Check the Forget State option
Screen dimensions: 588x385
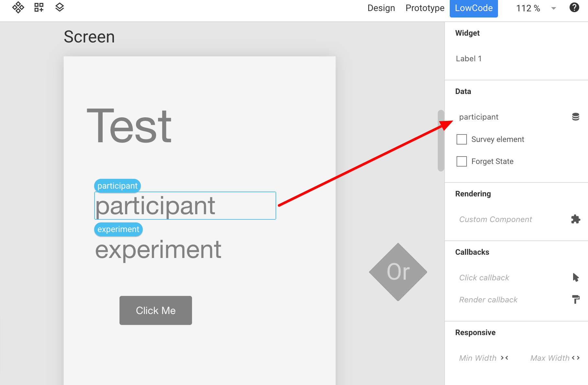[461, 161]
